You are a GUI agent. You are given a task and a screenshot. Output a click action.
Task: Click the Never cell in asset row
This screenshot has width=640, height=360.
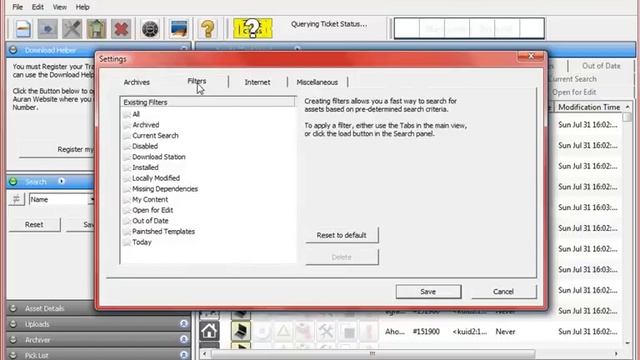coord(505,332)
